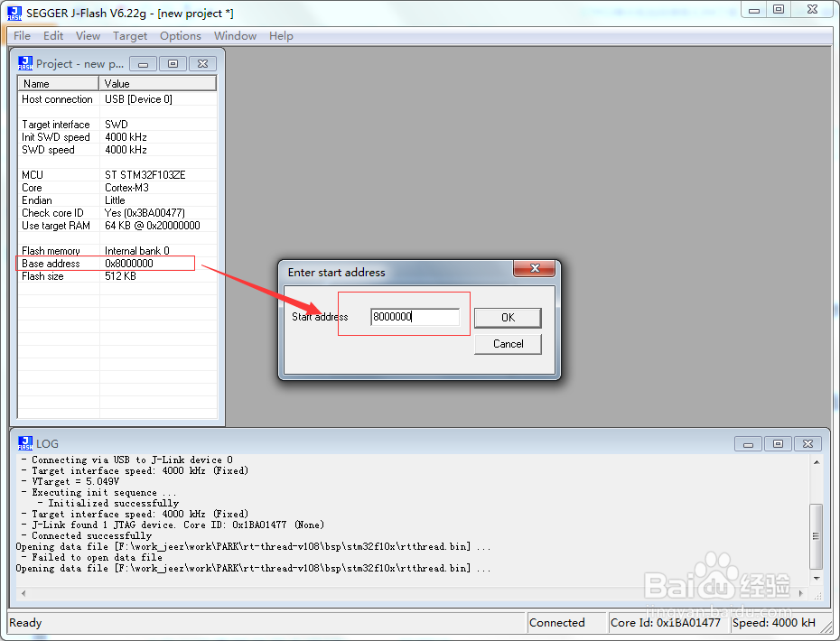Viewport: 840px width, 641px height.
Task: Select the Core row
Action: pyautogui.click(x=117, y=188)
